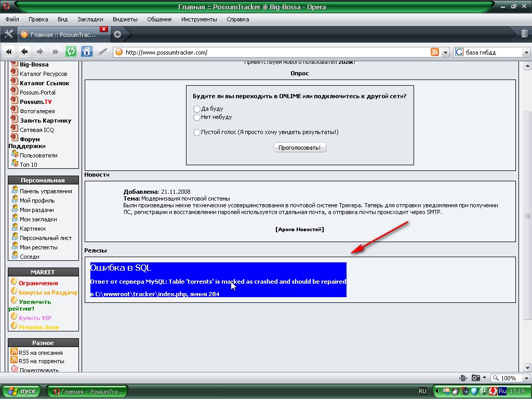Go back with the back arrow

(x=24, y=52)
